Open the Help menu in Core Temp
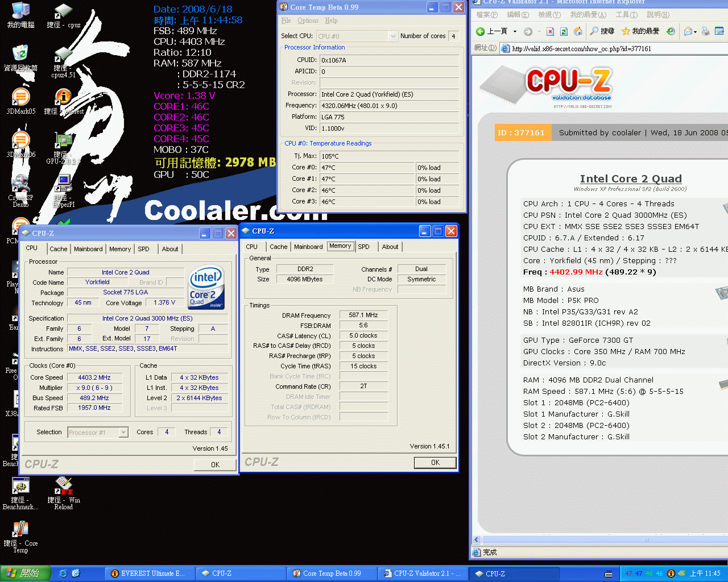The width and height of the screenshot is (728, 582). (331, 20)
